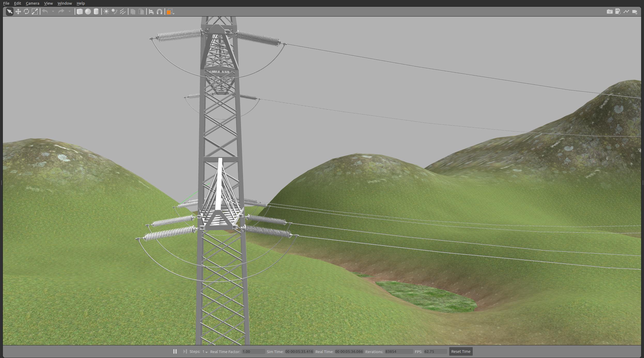Open the Window menu
This screenshot has width=644, height=358.
click(65, 3)
